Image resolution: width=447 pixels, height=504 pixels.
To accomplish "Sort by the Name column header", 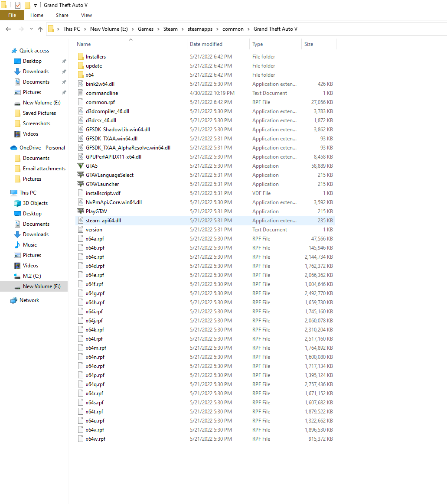I will coord(131,44).
